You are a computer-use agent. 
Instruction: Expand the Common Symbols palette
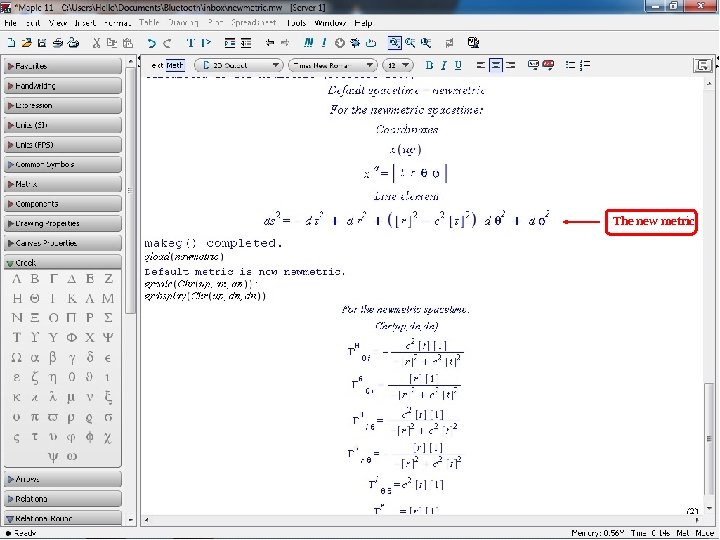(63, 164)
